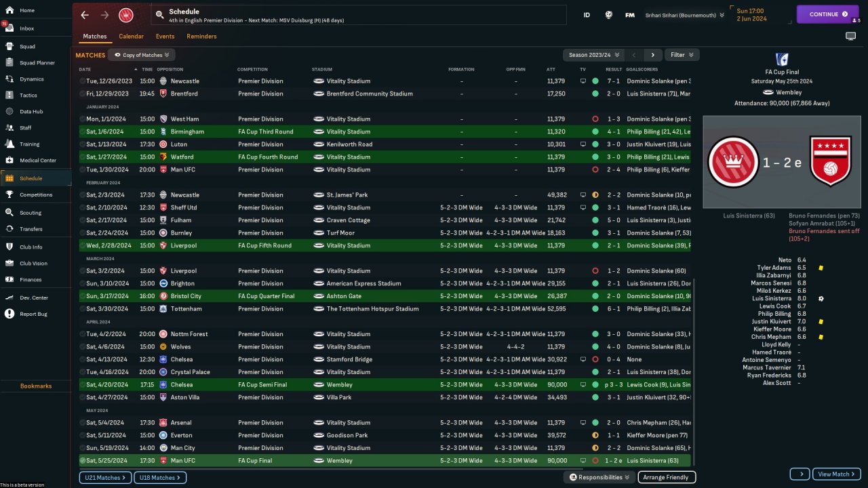Sort by the Att column header
The height and width of the screenshot is (488, 868).
tap(551, 69)
